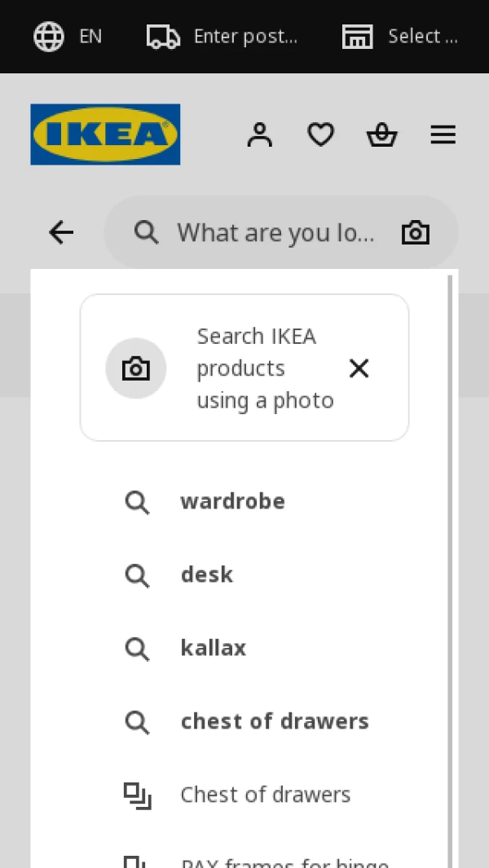Click the back arrow beside search

(x=61, y=232)
